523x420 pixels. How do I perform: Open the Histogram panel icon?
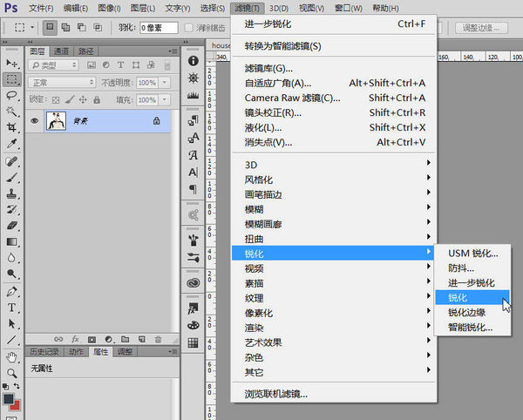tap(194, 95)
